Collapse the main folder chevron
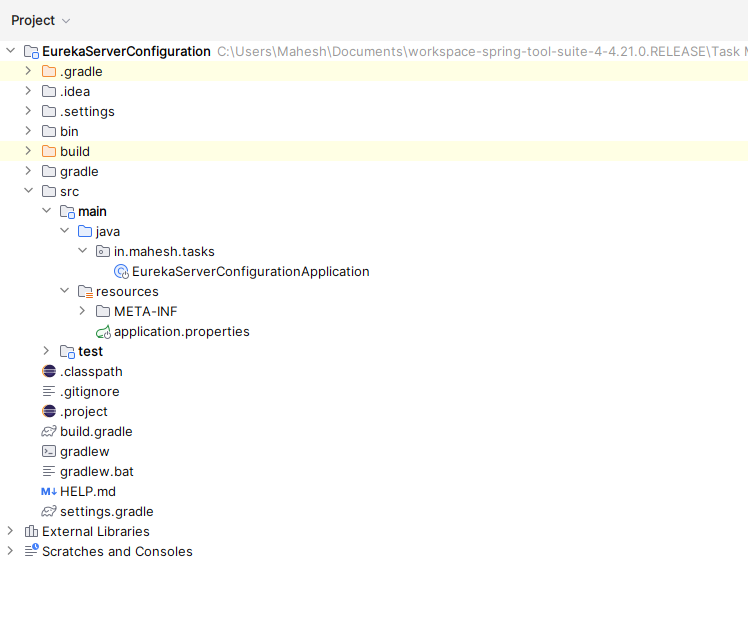Viewport: 748px width, 623px height. point(46,211)
